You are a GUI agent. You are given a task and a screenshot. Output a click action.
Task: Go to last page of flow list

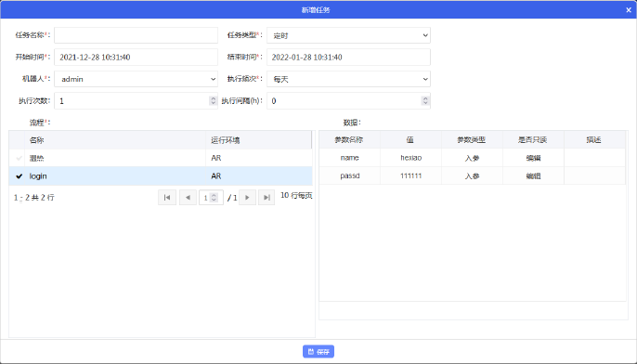click(266, 198)
